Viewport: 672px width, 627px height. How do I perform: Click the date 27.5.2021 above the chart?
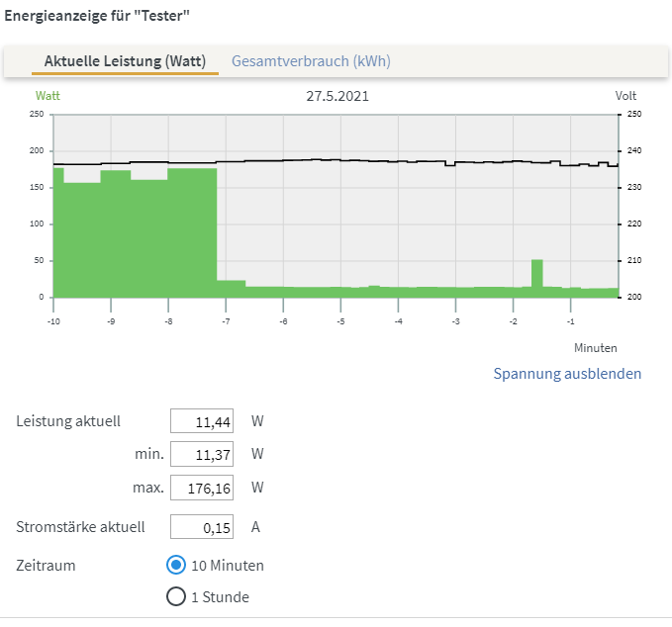coord(336,96)
